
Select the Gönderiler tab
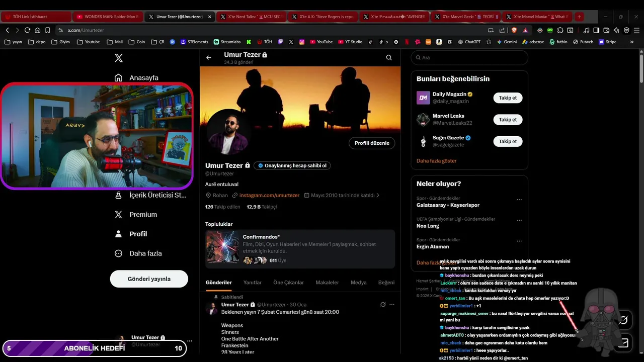tap(219, 283)
